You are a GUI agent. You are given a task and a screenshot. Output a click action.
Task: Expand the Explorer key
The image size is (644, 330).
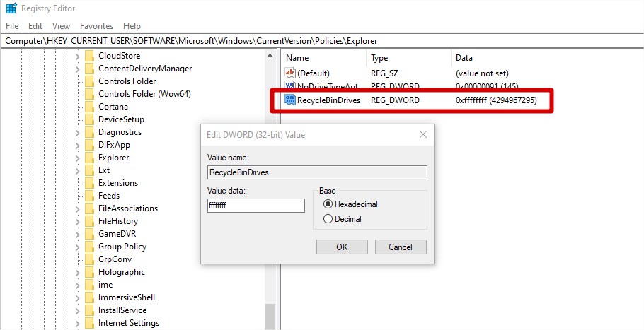point(77,158)
